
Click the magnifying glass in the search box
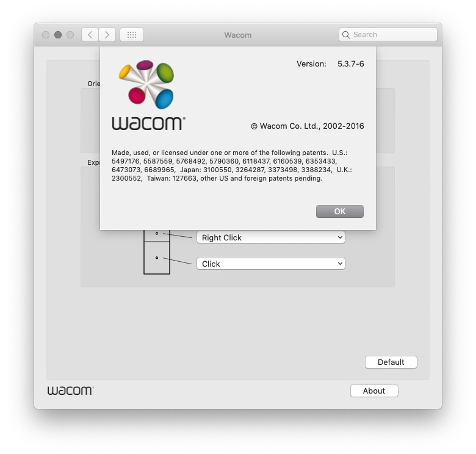coord(346,35)
